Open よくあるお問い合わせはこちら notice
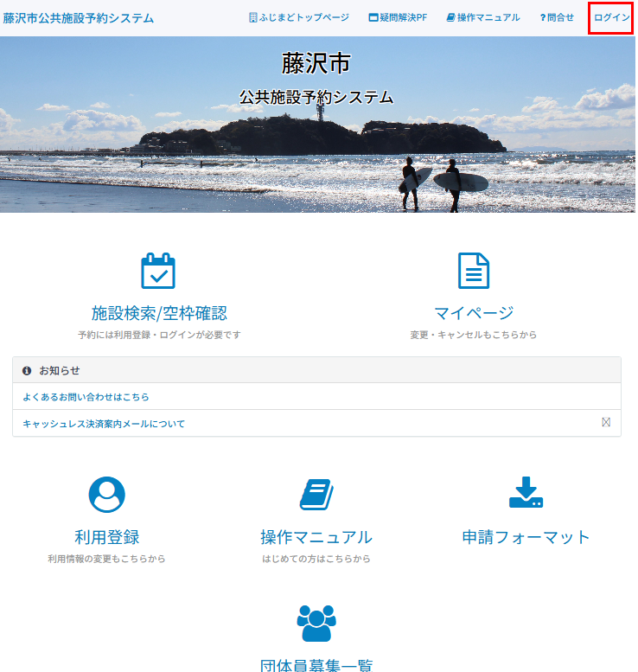This screenshot has height=672, width=638. [x=86, y=397]
